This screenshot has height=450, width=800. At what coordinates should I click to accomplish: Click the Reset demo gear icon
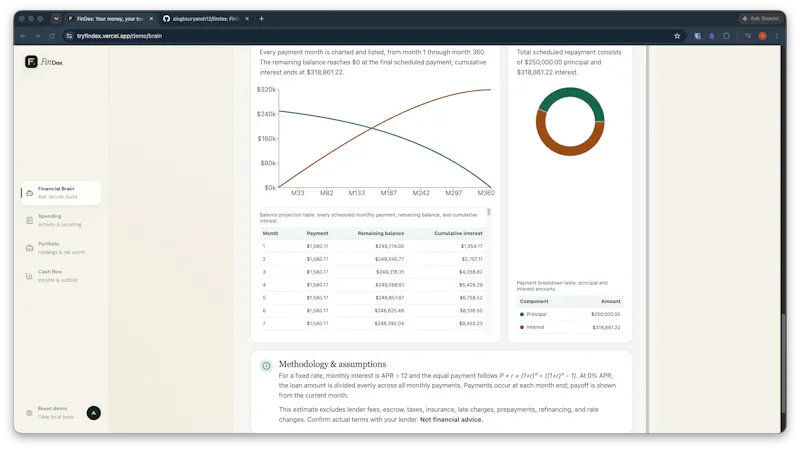pyautogui.click(x=29, y=412)
